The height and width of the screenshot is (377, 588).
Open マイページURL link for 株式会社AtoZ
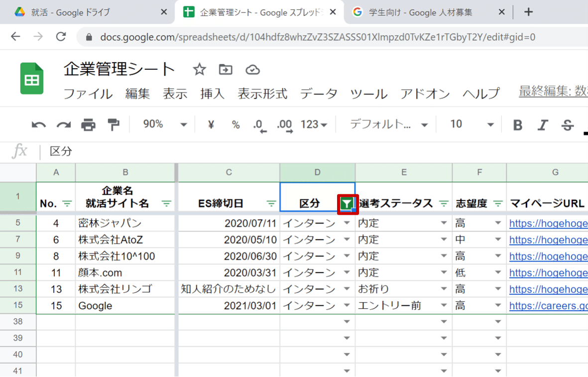click(x=548, y=240)
